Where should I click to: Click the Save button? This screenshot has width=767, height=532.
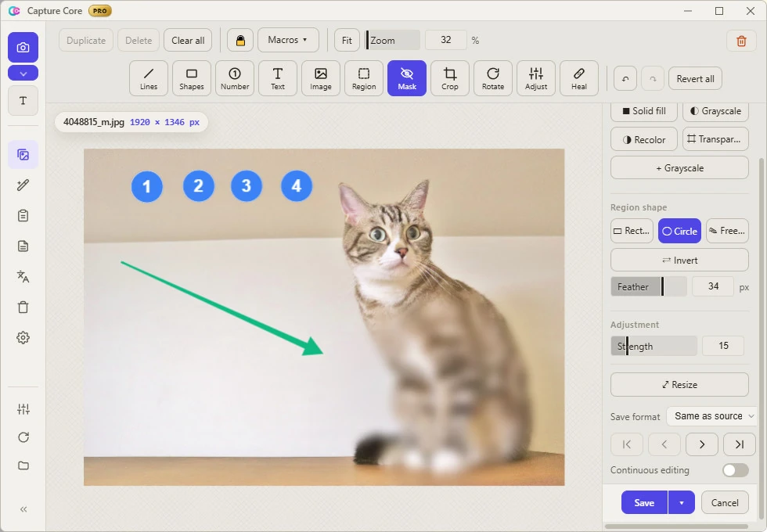coord(644,502)
